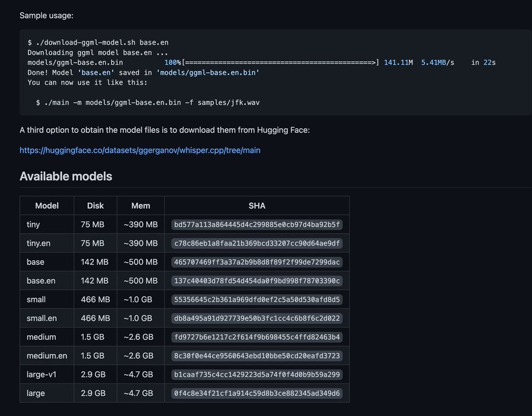This screenshot has height=416, width=532.
Task: Select the small.en SHA hash code
Action: 257,319
